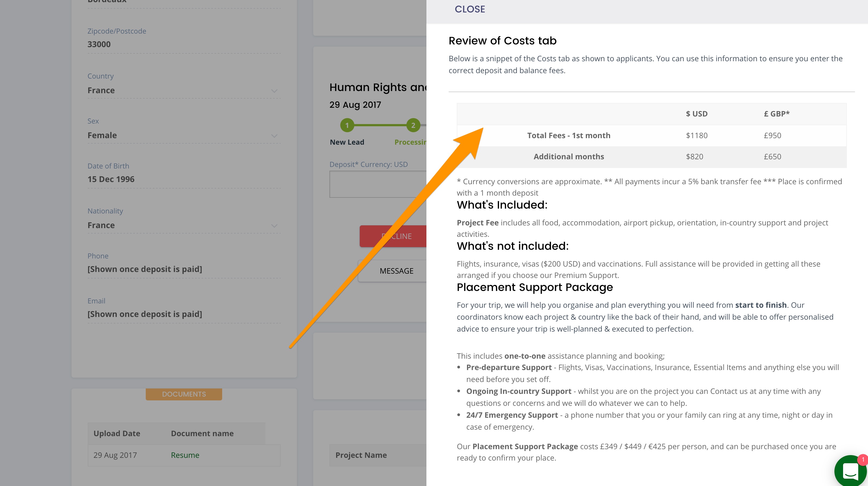This screenshot has width=868, height=486.
Task: Click the Email field
Action: 184,314
